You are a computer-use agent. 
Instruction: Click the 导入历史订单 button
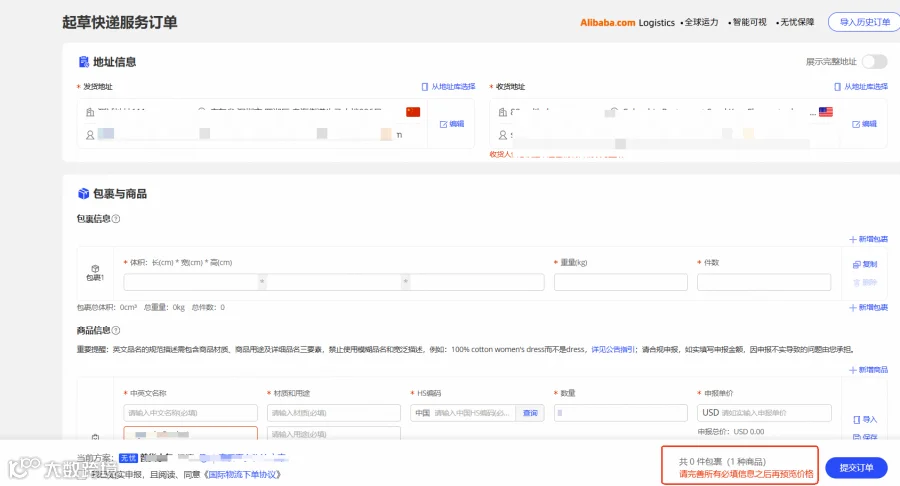tap(864, 22)
